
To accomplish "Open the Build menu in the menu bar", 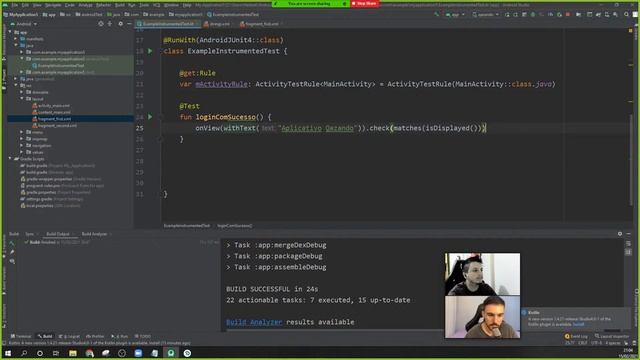I will tap(120, 5).
